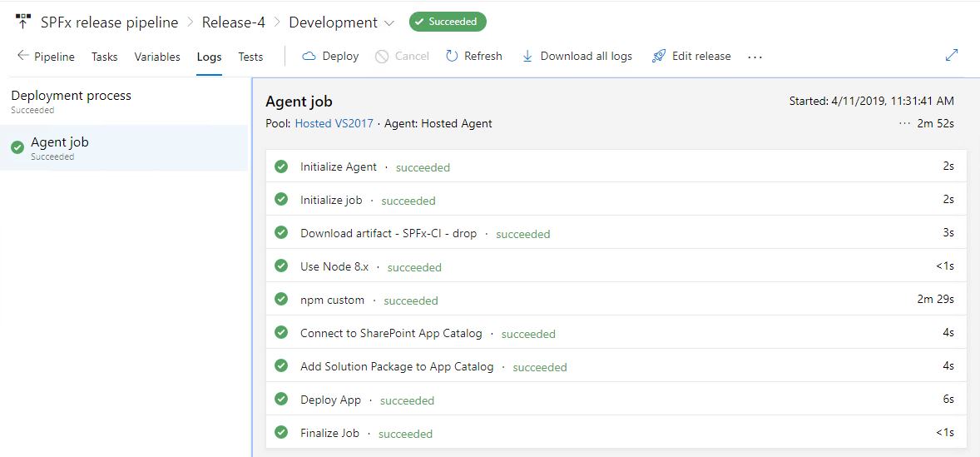This screenshot has width=980, height=457.
Task: Open the Deploy App step log
Action: click(x=330, y=400)
